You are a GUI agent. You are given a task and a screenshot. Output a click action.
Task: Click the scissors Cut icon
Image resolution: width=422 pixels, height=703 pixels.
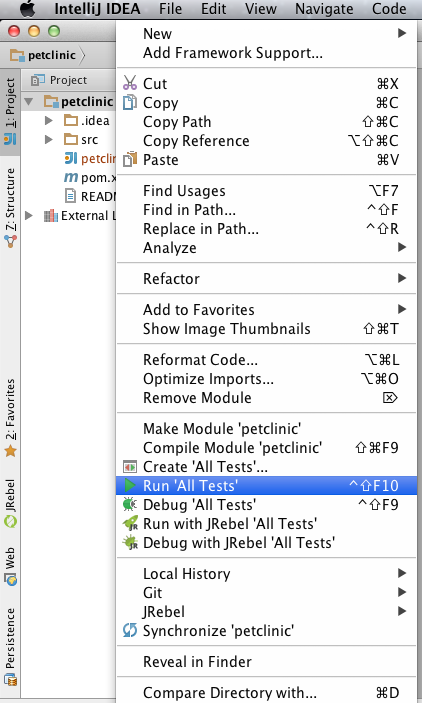pos(130,83)
